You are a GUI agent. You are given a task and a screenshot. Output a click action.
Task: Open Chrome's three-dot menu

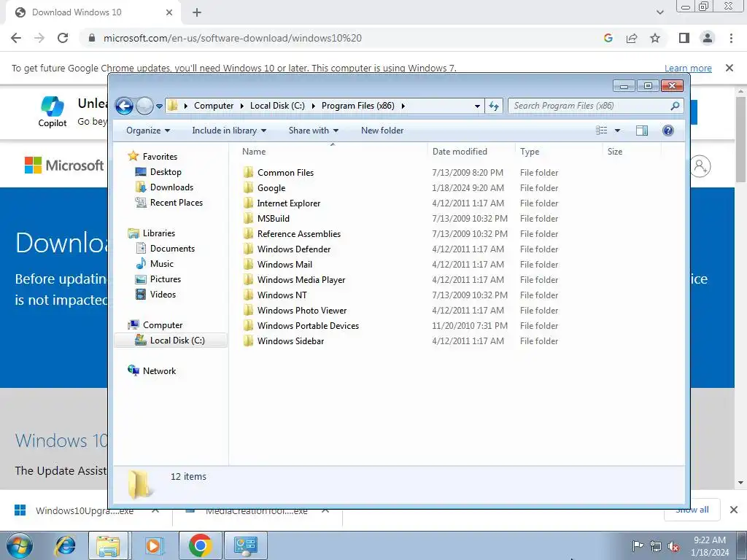coord(731,38)
